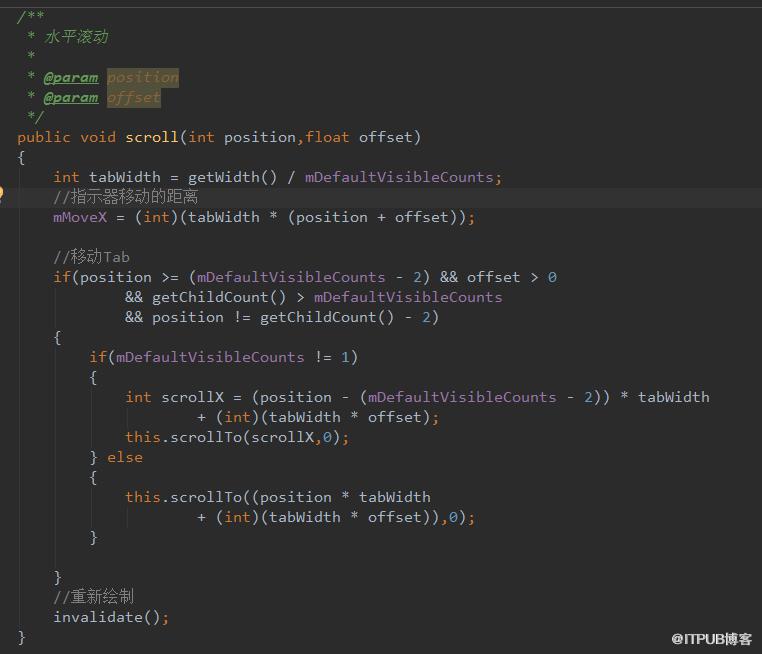Viewport: 762px width, 654px height.
Task: Click "getChildCount() >" in the second condition line
Action: click(x=228, y=297)
